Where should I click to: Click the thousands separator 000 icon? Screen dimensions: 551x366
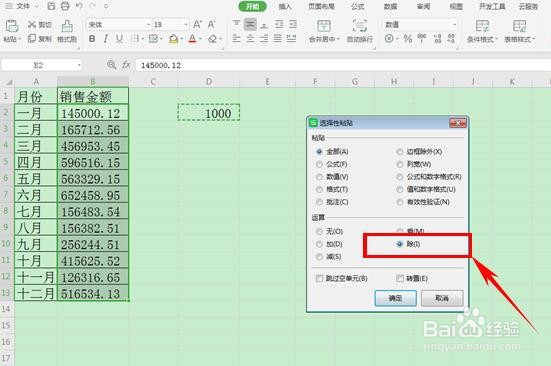pyautogui.click(x=422, y=38)
